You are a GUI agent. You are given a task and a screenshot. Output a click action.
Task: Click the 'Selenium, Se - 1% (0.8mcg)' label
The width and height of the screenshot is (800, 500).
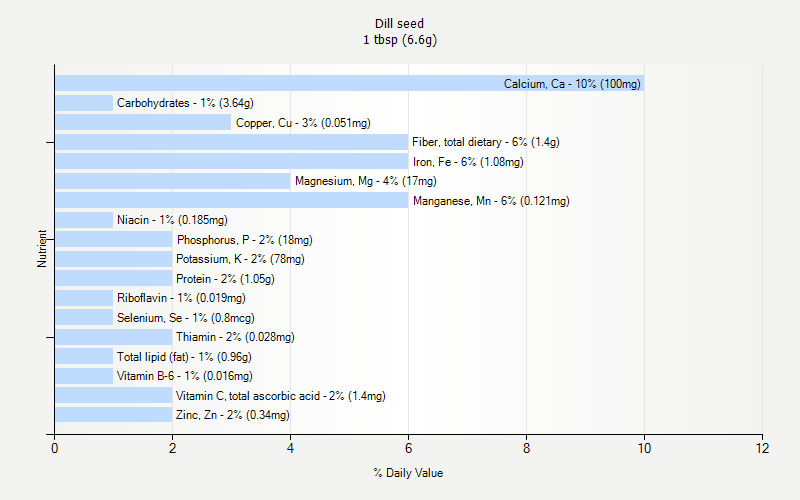coord(186,318)
